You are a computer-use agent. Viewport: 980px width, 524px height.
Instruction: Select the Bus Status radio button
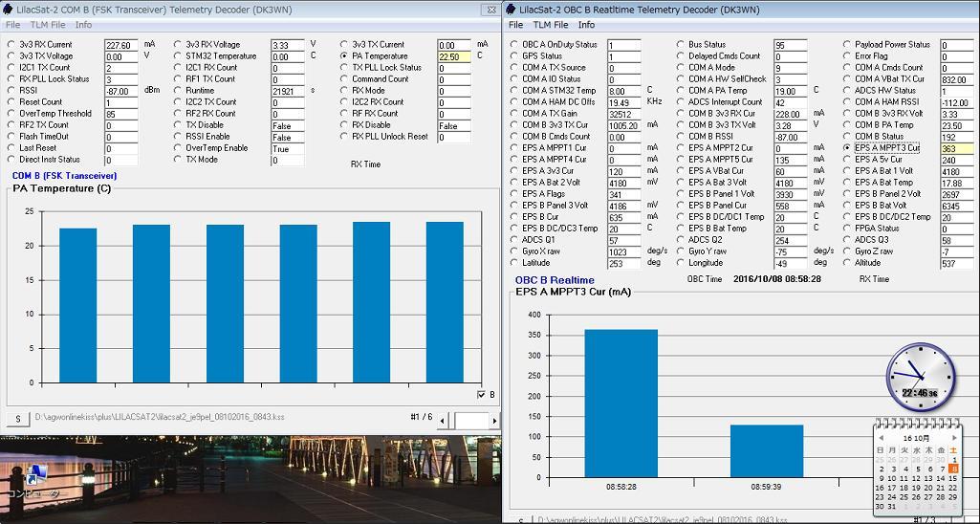tap(680, 45)
